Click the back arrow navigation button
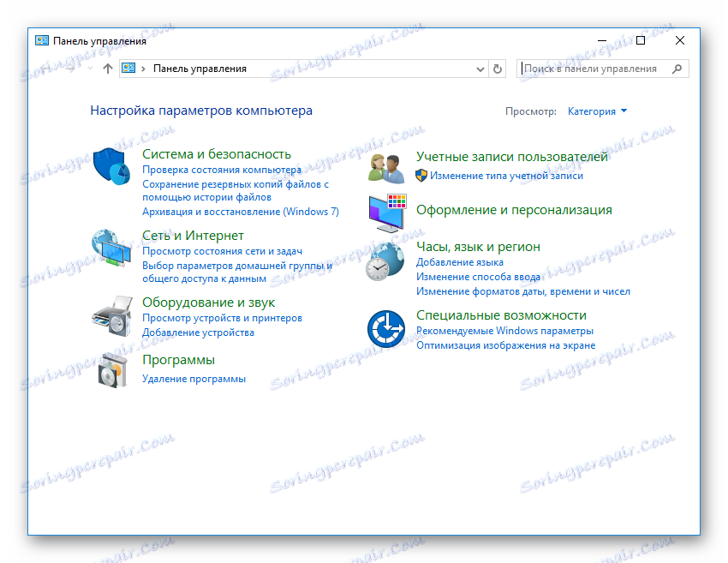Viewport: 728px width, 563px height. coord(45,69)
